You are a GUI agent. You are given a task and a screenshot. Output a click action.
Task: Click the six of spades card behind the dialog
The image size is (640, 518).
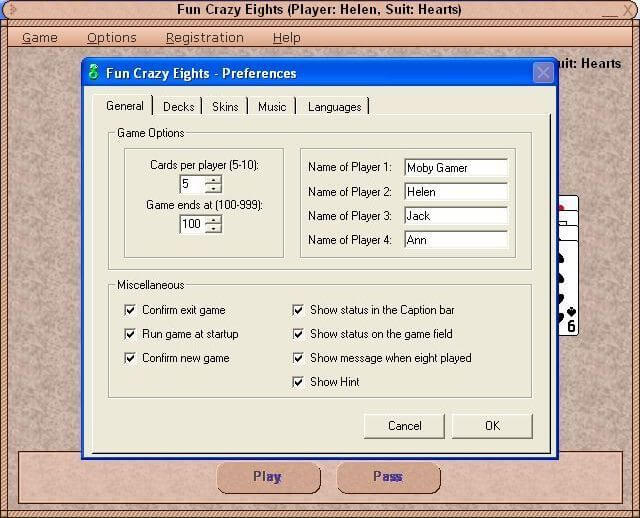click(x=568, y=288)
